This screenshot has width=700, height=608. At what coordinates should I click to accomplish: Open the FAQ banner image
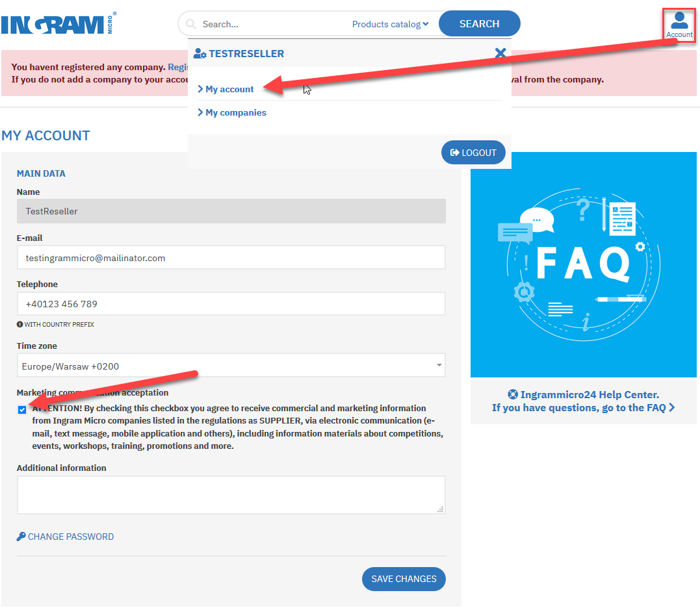point(584,264)
